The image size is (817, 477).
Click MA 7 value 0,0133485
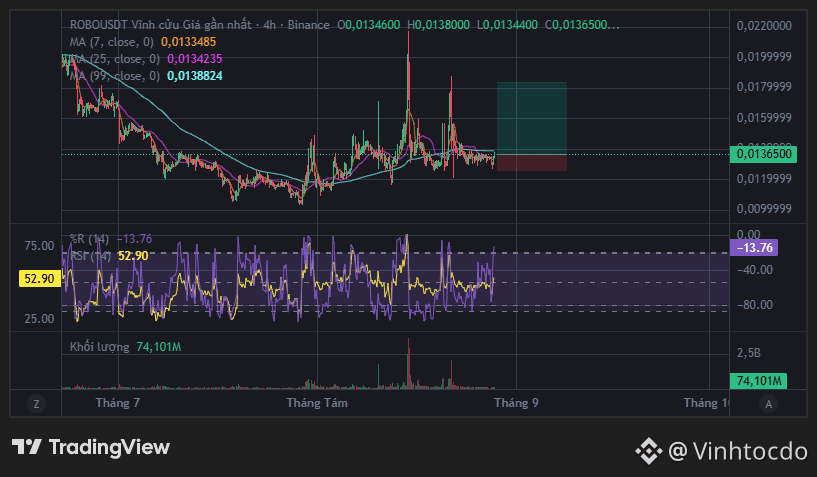pos(189,42)
